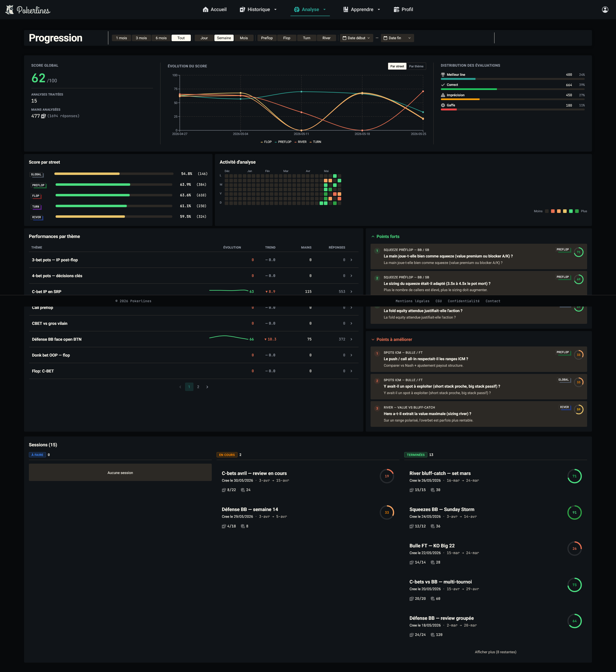This screenshot has height=672, width=616.
Task: Click the cards icon beside 477 mains
Action: click(x=43, y=116)
